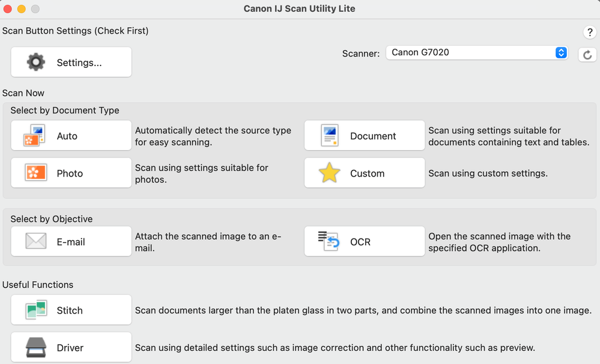Viewport: 600px width, 364px height.
Task: Scan two parts with Stitch
Action: (71, 309)
